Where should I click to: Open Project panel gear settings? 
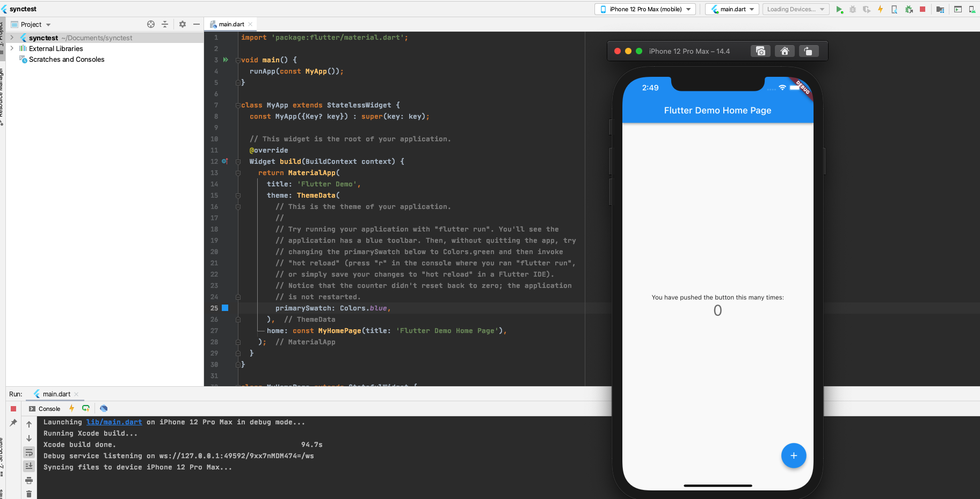pyautogui.click(x=183, y=24)
